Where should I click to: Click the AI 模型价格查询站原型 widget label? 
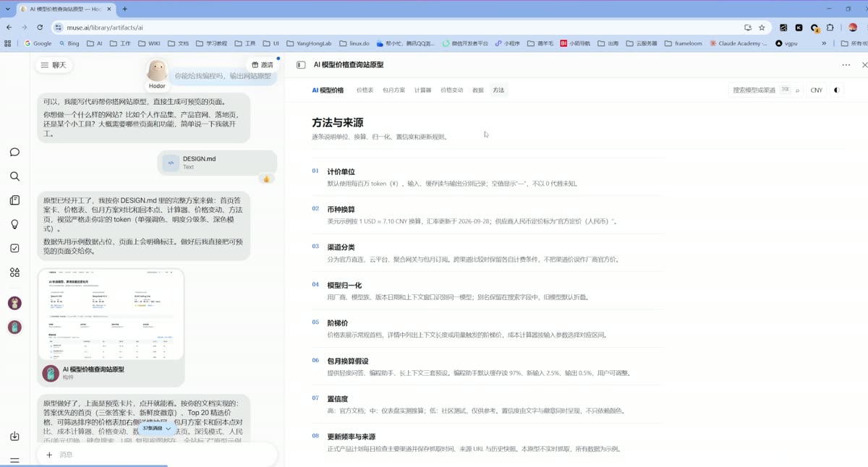click(93, 369)
